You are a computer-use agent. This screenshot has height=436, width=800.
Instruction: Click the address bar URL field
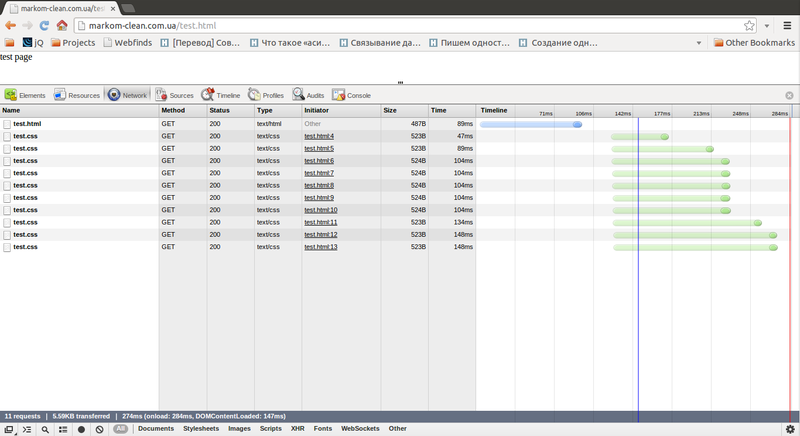pos(408,25)
